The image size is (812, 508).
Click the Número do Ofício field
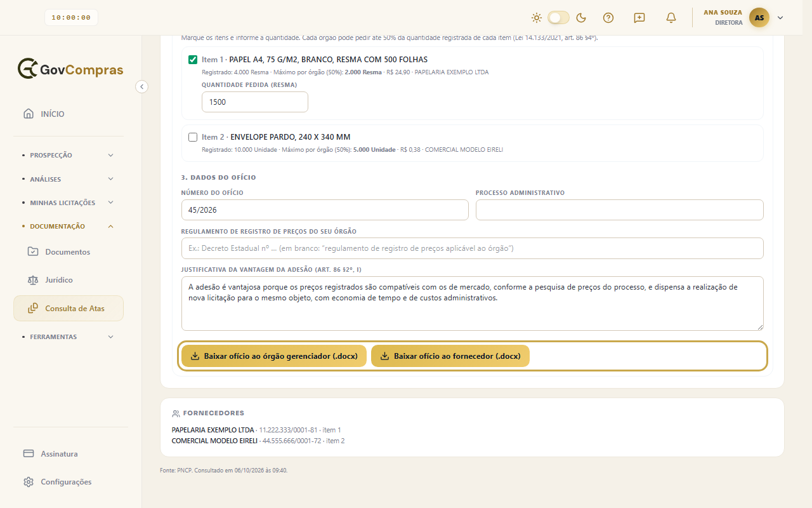click(325, 210)
